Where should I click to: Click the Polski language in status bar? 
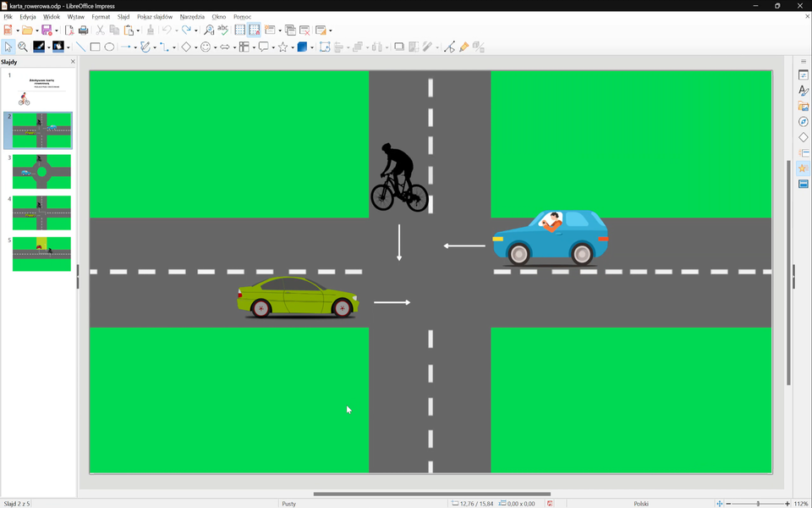click(x=640, y=504)
